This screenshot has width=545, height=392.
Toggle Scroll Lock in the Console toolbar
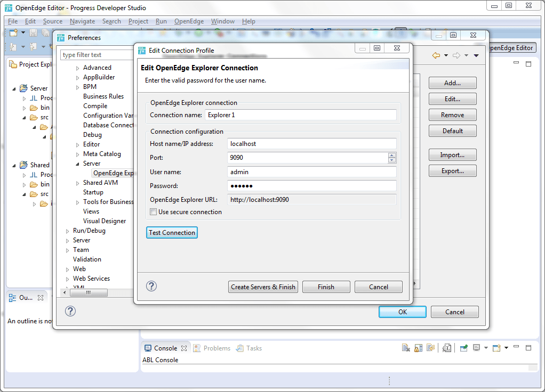(419, 348)
